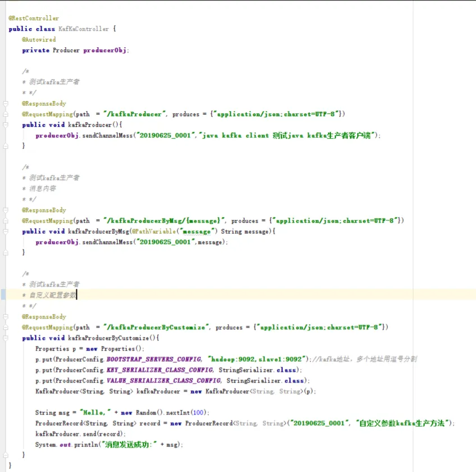Viewport: 476px width, 472px height.
Task: Click the "/kafkaProducer" path string
Action: click(135, 114)
